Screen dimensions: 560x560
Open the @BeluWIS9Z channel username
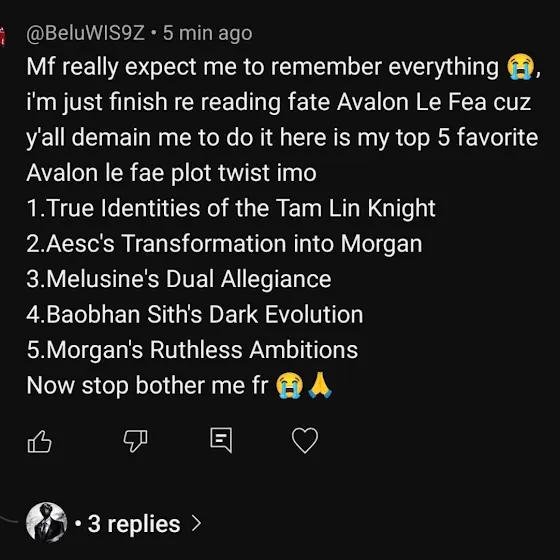86,34
